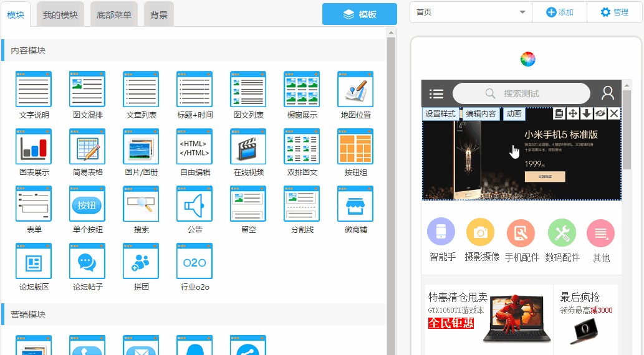
Task: Open the hamburger menu in phone preview
Action: click(x=436, y=93)
